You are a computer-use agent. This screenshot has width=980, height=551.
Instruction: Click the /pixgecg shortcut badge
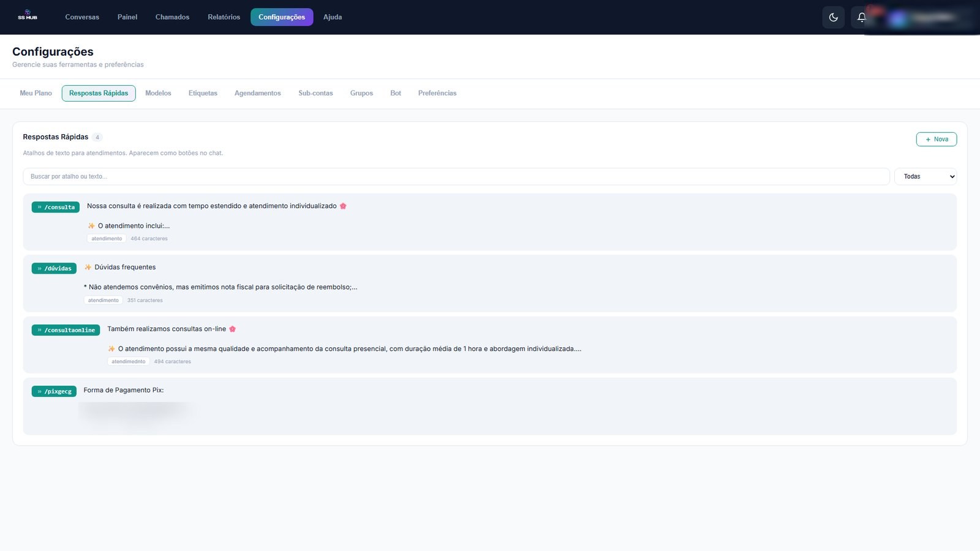[54, 391]
